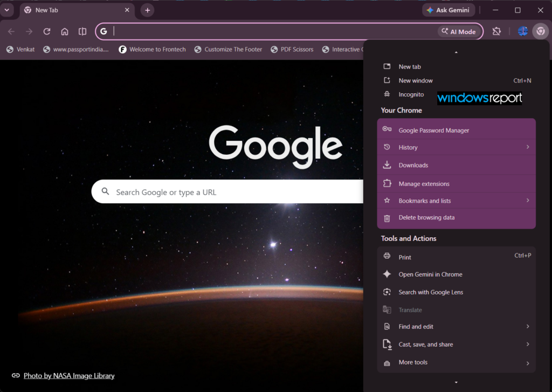Image resolution: width=552 pixels, height=392 pixels.
Task: Open Google Password Manager
Action: point(456,130)
